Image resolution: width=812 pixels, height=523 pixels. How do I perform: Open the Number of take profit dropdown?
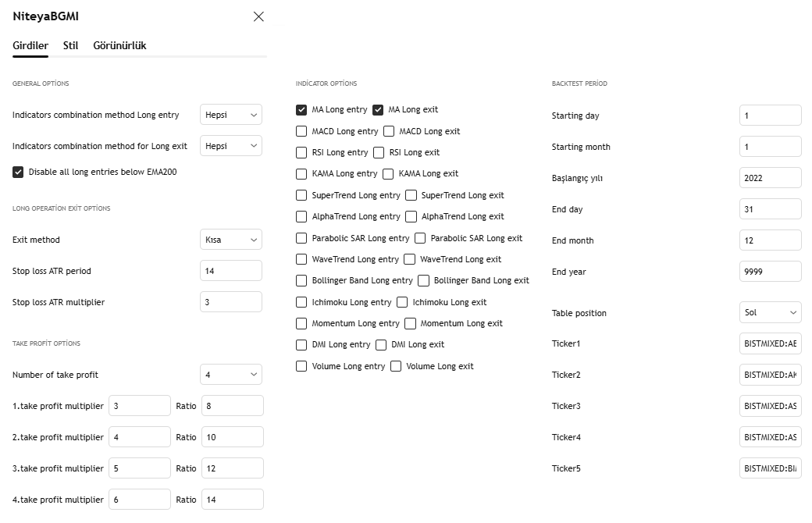231,375
